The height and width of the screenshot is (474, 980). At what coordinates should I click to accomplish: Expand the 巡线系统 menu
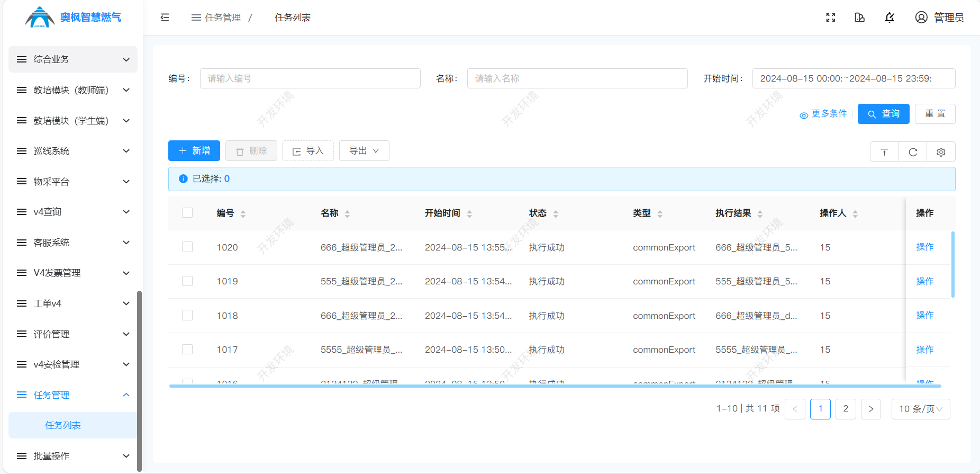pyautogui.click(x=73, y=151)
